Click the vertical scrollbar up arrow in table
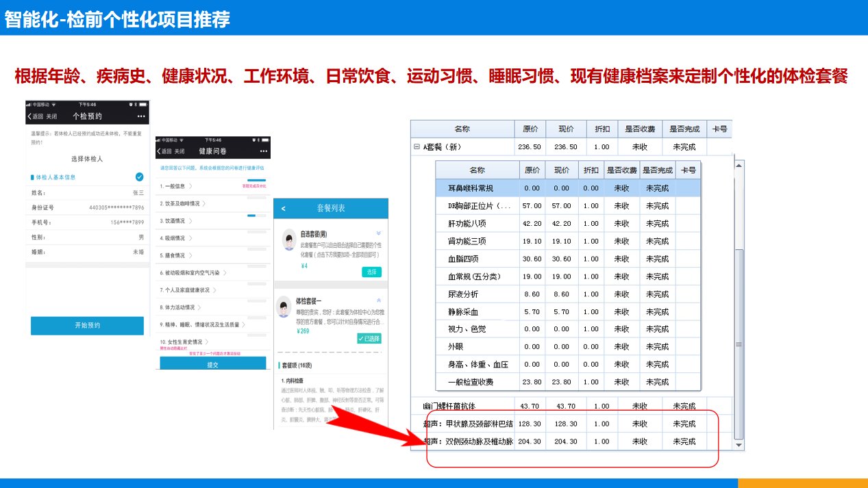Image resolution: width=868 pixels, height=488 pixels. 739,166
